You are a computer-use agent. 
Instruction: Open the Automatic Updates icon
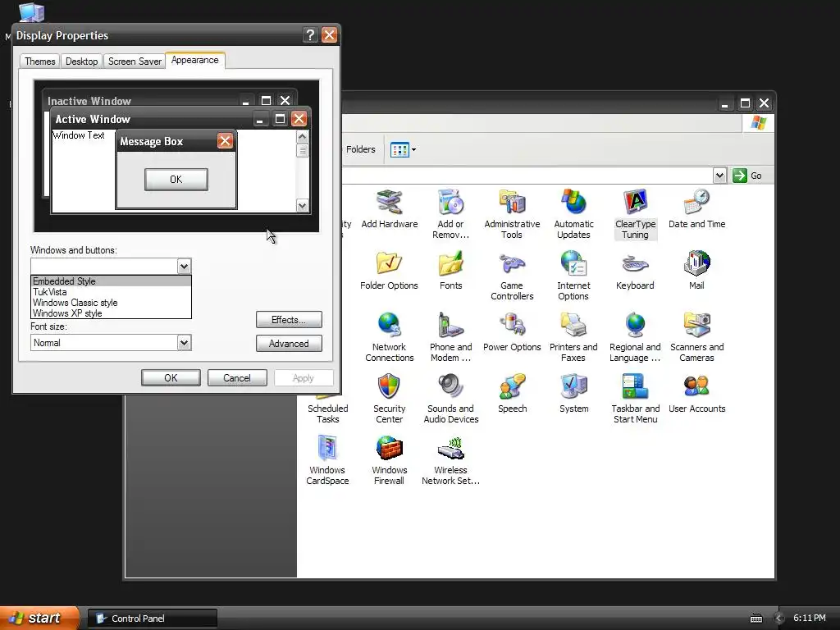[573, 214]
